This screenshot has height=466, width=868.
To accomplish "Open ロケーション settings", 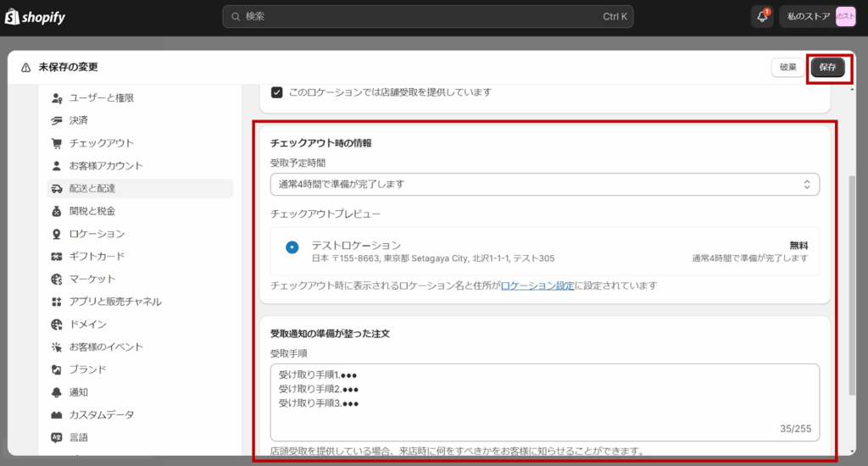I will coord(140,234).
